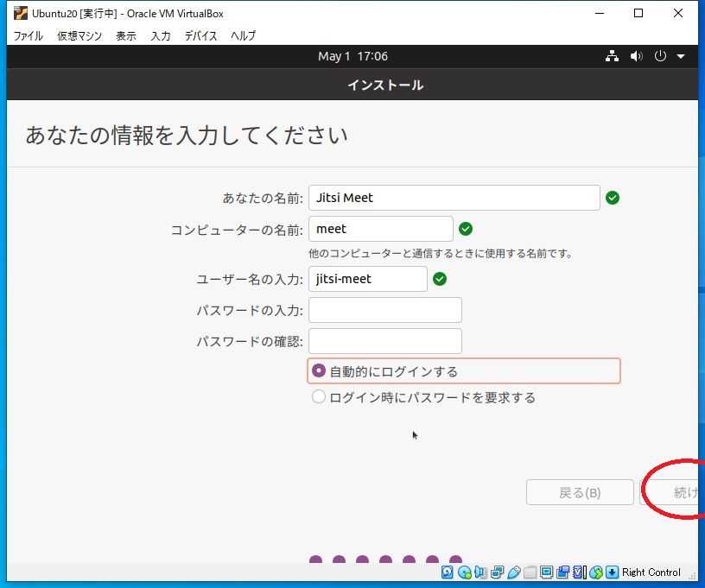Focus the パスワードの確認 field
705x588 pixels.
point(385,341)
